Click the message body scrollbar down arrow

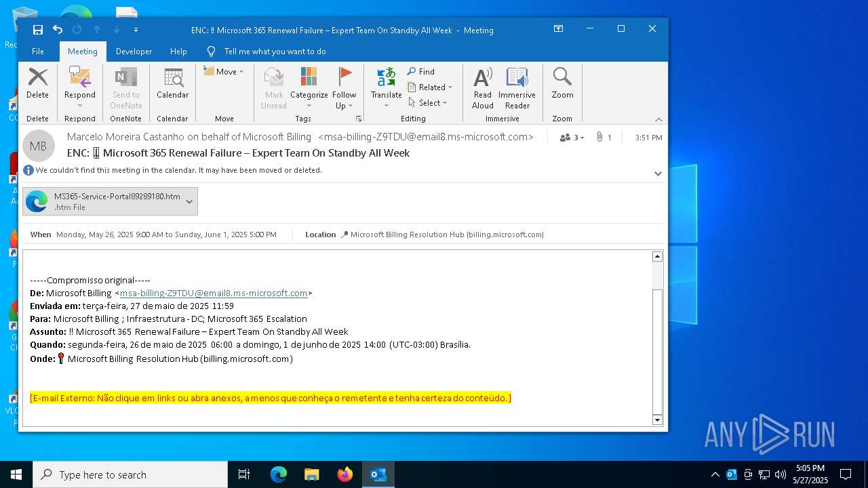[657, 420]
